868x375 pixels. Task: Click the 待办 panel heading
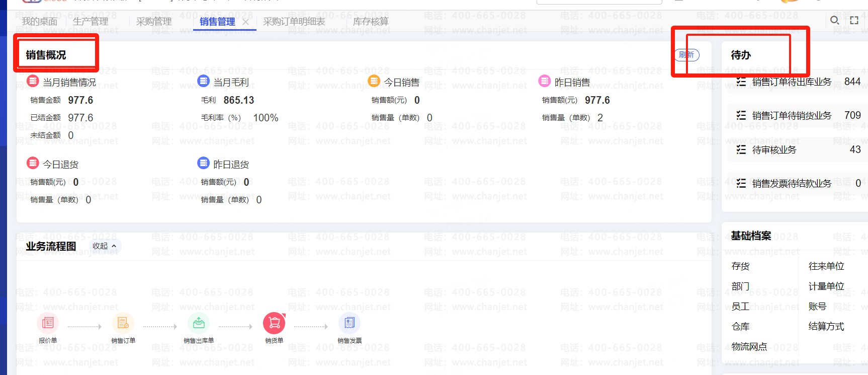coord(741,55)
